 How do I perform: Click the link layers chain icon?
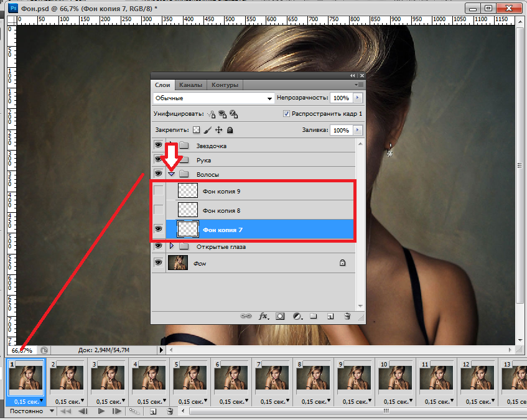(246, 316)
